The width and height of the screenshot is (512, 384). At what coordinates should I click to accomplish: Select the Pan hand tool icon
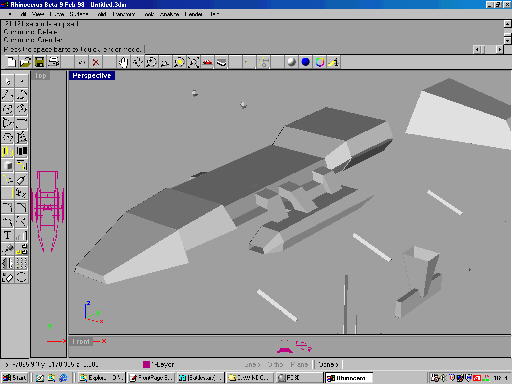pos(123,62)
